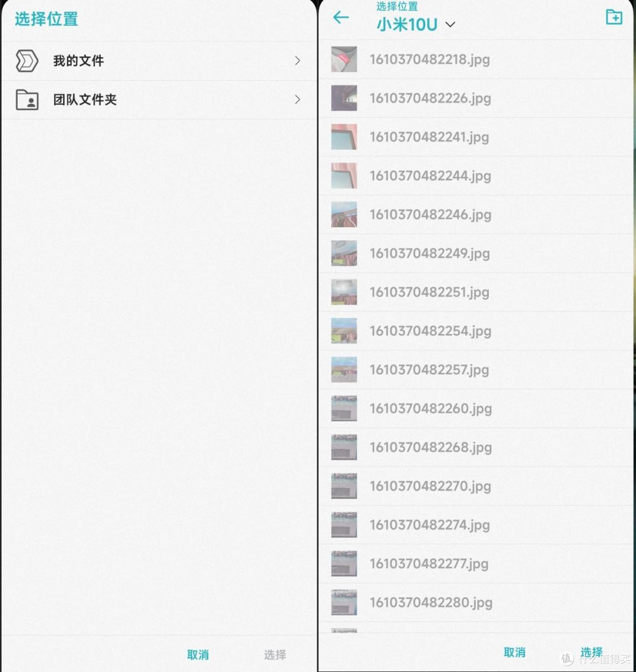Click the My Files drive icon
The image size is (636, 672).
(26, 61)
